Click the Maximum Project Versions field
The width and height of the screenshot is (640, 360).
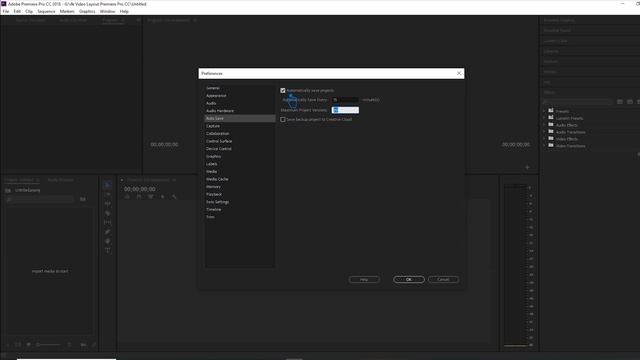tap(345, 110)
